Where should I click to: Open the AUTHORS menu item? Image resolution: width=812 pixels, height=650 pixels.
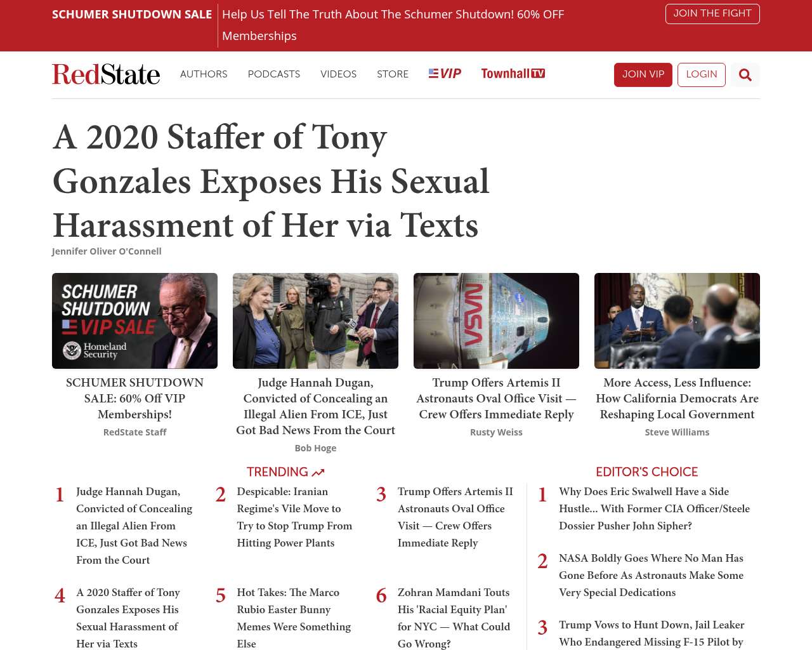pos(204,74)
